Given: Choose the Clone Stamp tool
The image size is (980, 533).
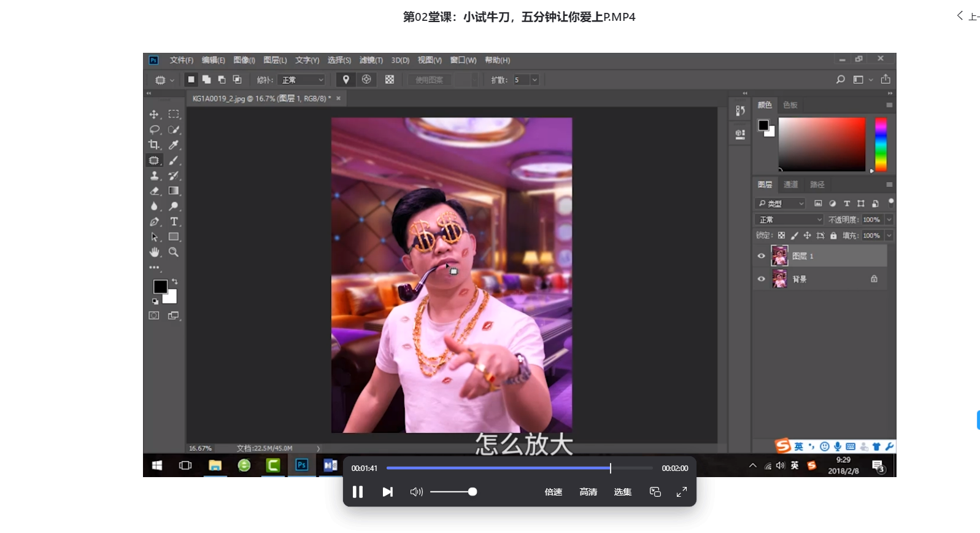Looking at the screenshot, I should [x=154, y=176].
